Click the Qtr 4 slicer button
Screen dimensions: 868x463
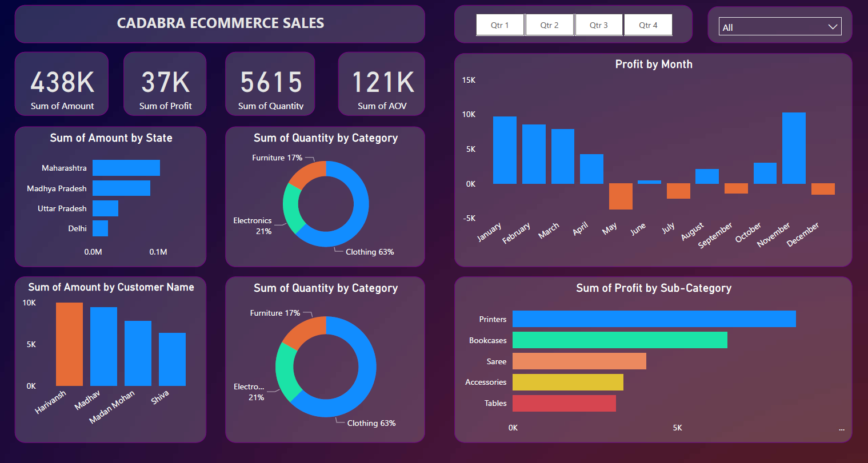[647, 25]
